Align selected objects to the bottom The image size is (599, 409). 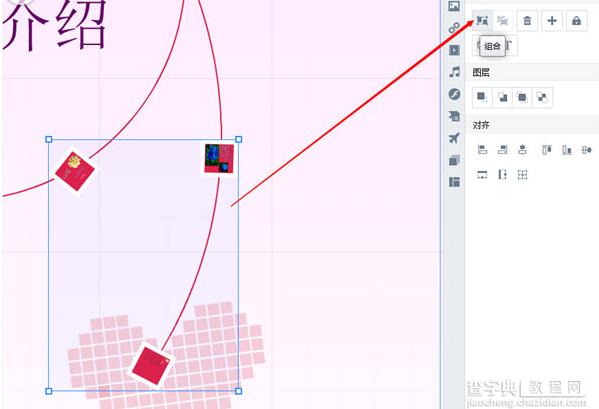click(x=567, y=150)
